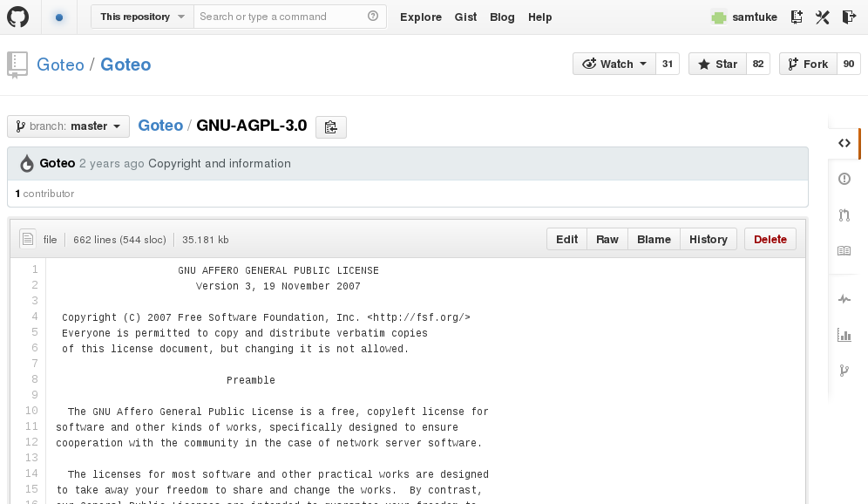This screenshot has height=504, width=868.
Task: Click the sign out icon
Action: pos(850,17)
